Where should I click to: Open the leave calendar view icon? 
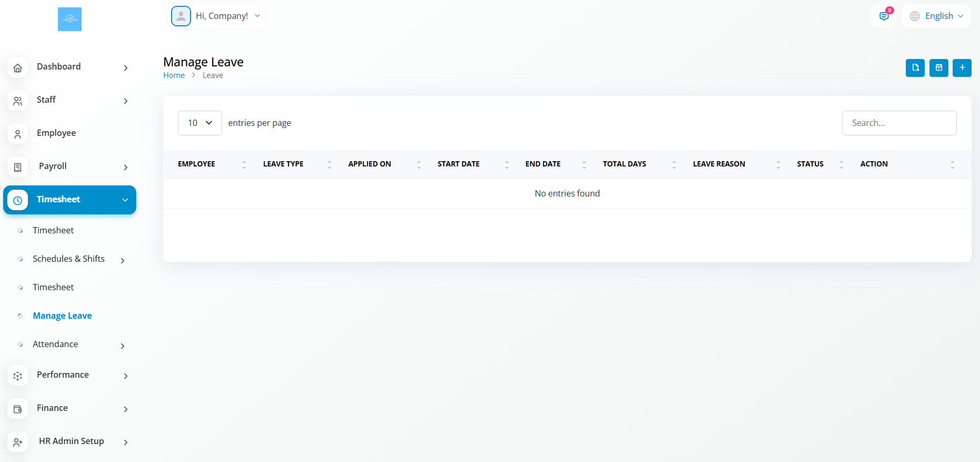tap(938, 68)
